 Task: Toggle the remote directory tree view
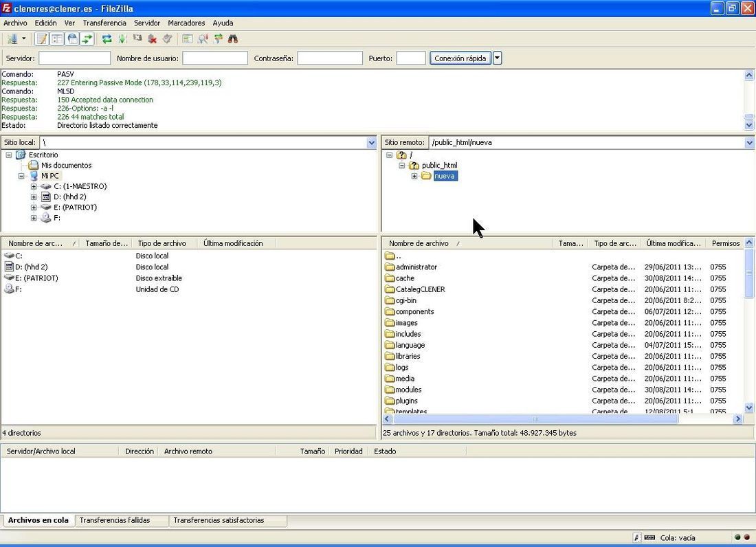72,39
